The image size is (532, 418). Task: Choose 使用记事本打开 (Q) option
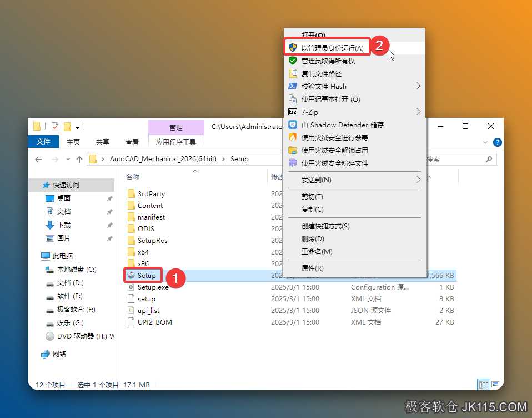(354, 99)
